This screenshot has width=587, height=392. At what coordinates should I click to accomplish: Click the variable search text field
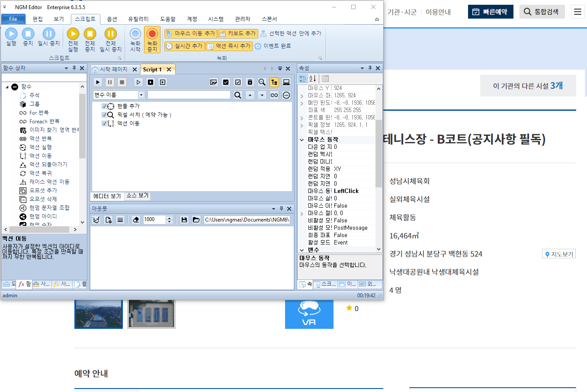click(189, 95)
